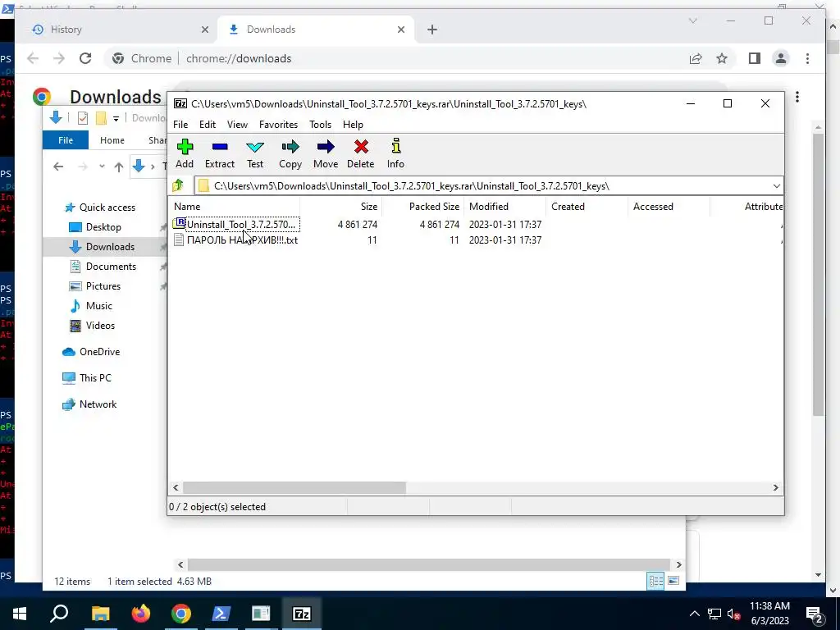Sort by the Packed Size column header
840x630 pixels.
click(x=422, y=206)
